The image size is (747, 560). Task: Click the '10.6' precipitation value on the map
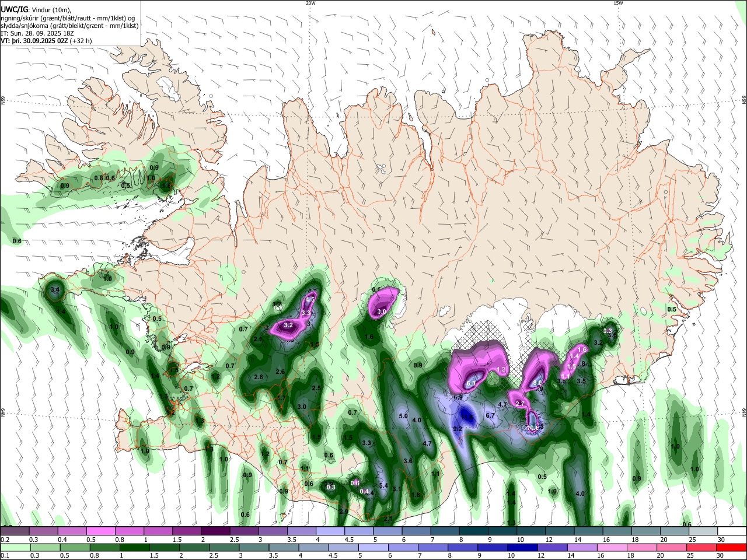pos(533,428)
